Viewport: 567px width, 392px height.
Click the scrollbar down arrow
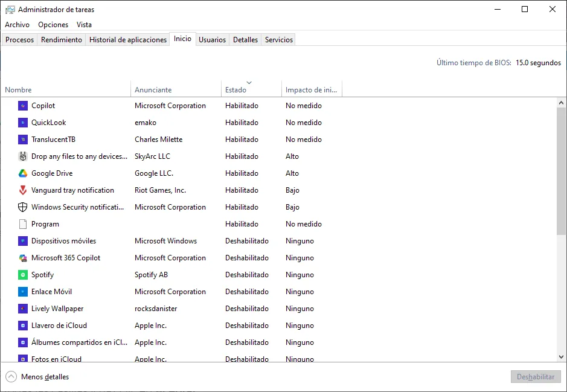tap(561, 357)
